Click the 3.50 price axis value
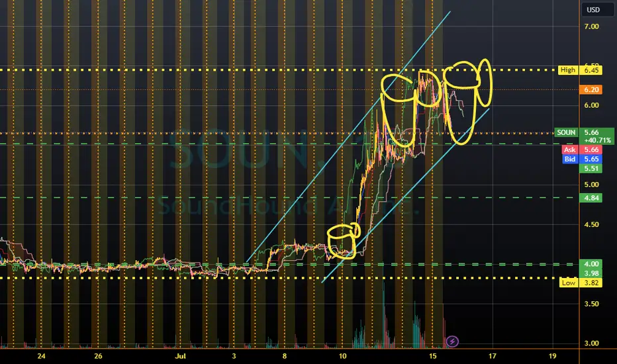 tap(591, 304)
